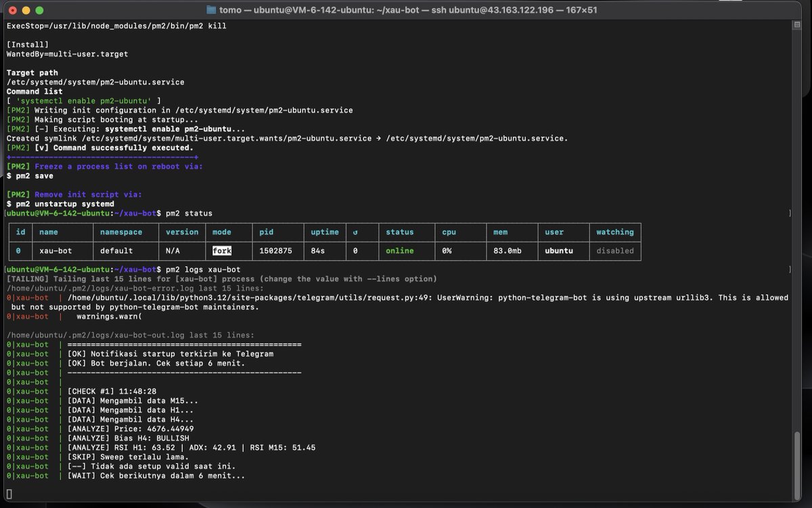Click the restart count ↺ header icon
The width and height of the screenshot is (812, 508).
point(355,232)
